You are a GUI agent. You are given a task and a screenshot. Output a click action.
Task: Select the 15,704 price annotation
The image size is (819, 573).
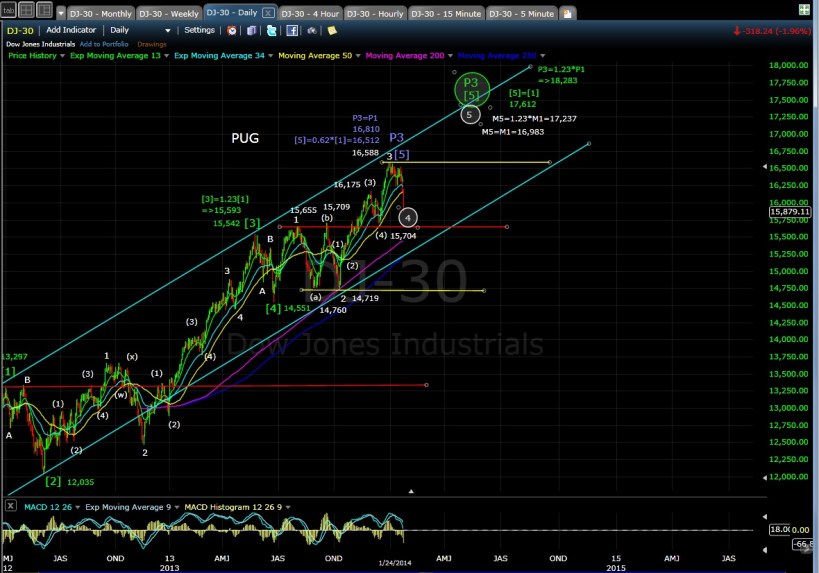[403, 236]
